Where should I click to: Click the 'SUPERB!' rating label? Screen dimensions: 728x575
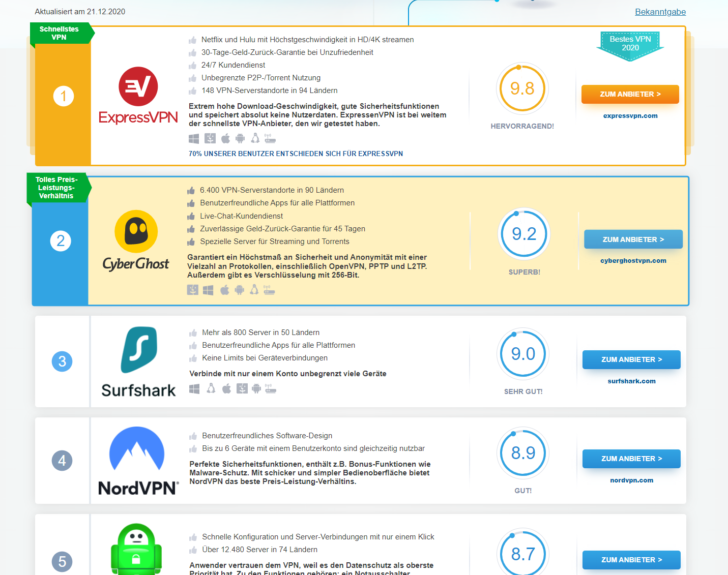[x=525, y=272]
